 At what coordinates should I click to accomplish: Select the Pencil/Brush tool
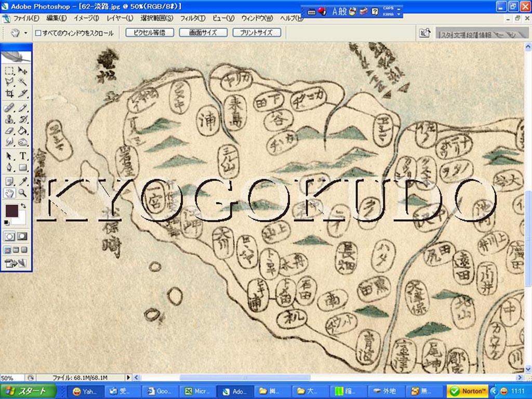pyautogui.click(x=22, y=108)
